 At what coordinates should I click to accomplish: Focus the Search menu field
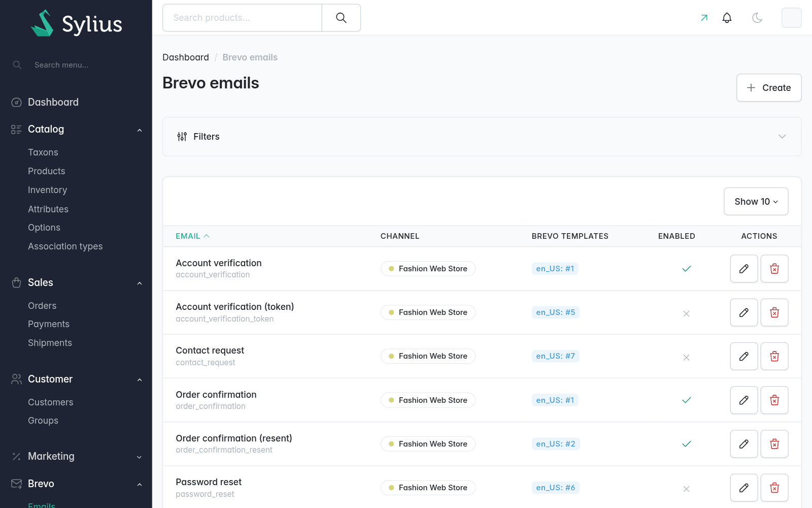click(x=76, y=65)
